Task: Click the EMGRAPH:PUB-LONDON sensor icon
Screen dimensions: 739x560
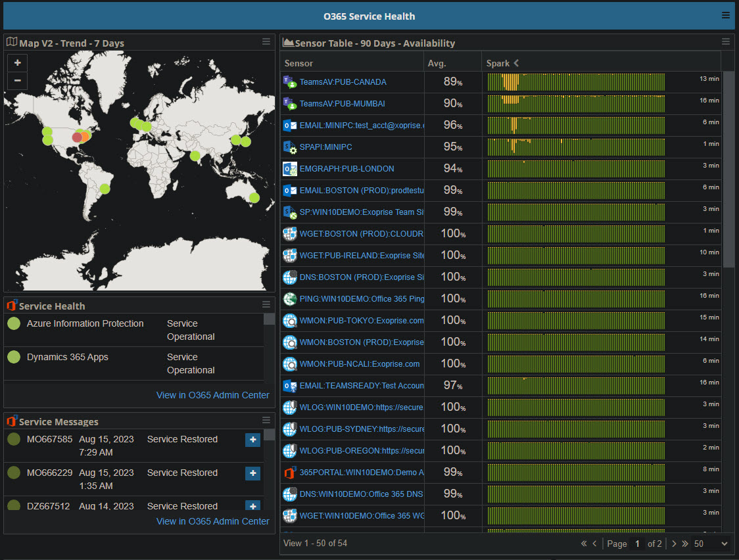Action: [289, 169]
